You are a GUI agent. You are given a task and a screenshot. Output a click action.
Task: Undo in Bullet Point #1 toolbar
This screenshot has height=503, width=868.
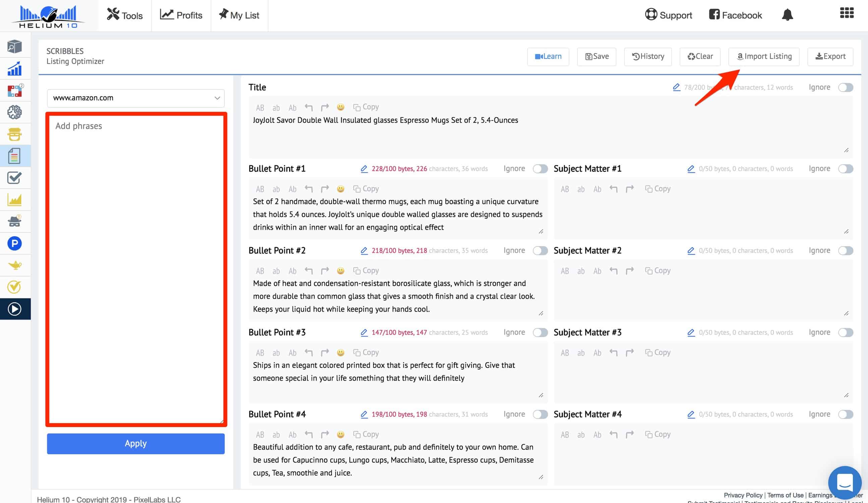pos(309,189)
